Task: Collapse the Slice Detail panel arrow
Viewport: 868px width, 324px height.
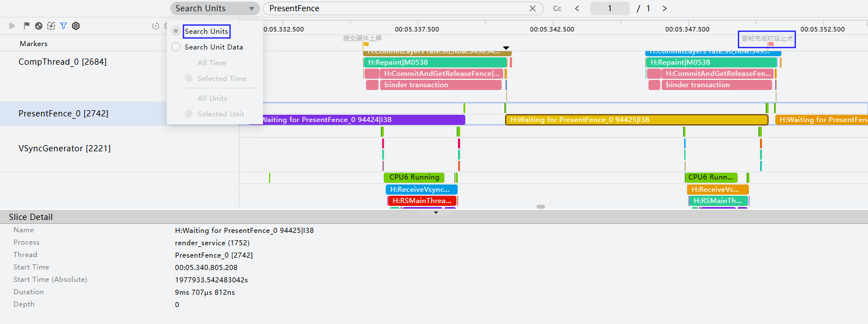Action: click(436, 213)
